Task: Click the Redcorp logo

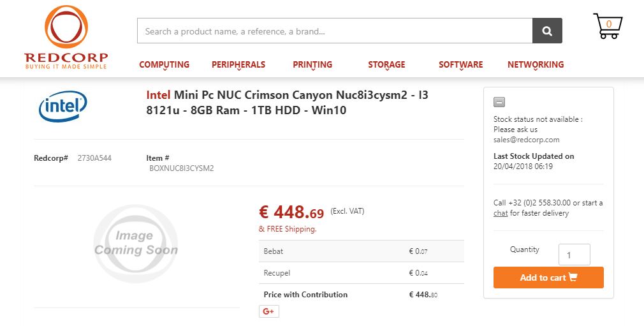Action: (66, 37)
